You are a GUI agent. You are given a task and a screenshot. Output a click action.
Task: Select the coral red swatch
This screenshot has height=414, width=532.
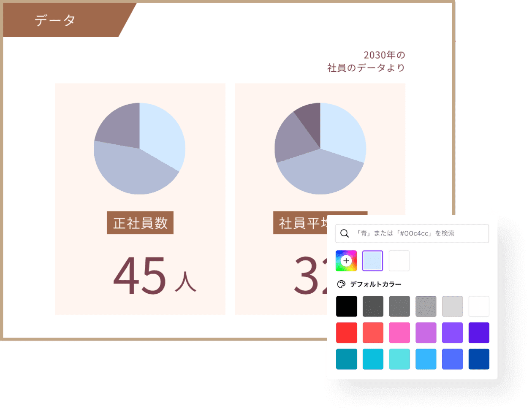tap(373, 333)
